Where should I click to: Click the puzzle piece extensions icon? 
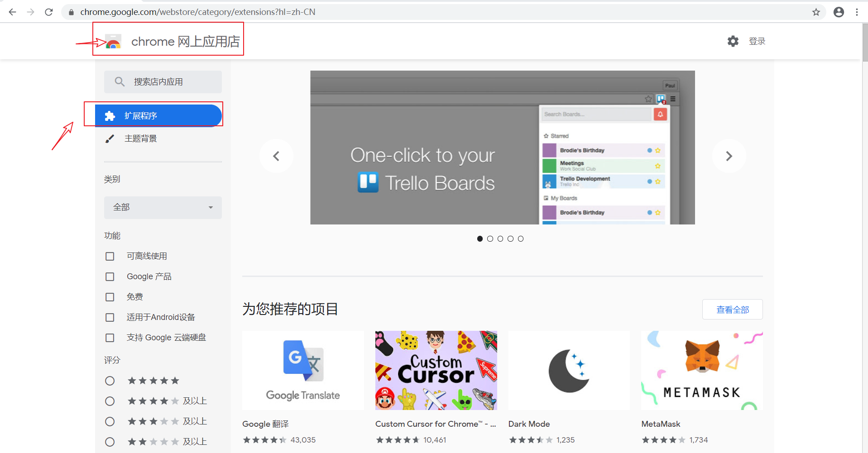(110, 116)
